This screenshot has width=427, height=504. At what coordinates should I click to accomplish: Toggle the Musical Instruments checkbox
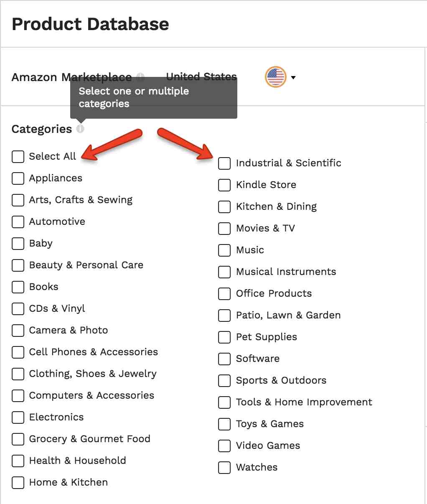pyautogui.click(x=224, y=272)
